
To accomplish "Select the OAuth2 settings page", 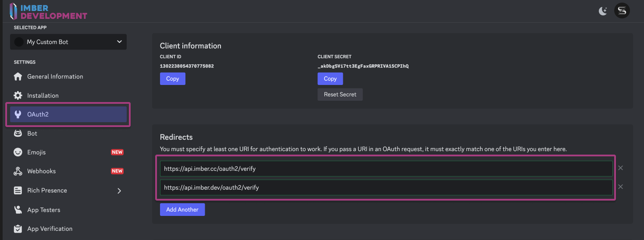I will coord(68,114).
